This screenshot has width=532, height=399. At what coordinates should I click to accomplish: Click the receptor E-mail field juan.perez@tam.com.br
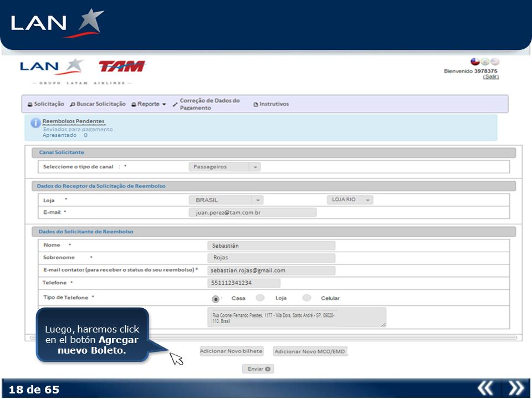253,212
